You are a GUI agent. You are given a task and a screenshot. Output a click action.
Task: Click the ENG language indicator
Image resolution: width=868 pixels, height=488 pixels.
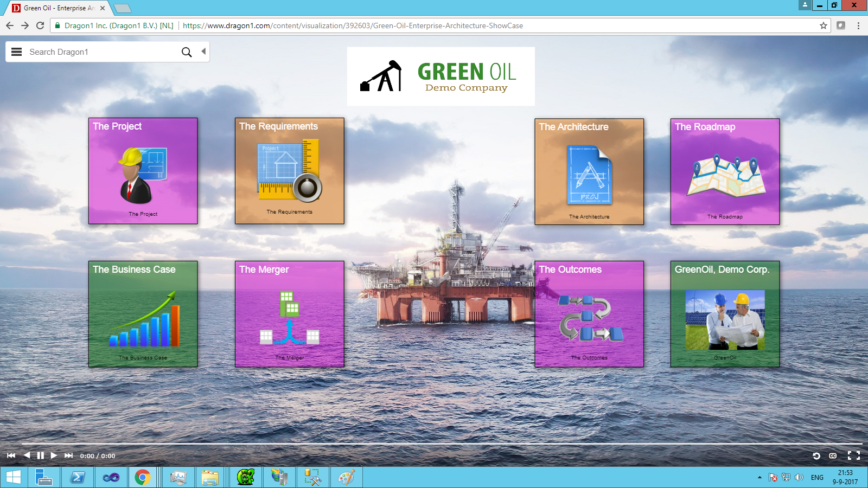click(x=817, y=478)
